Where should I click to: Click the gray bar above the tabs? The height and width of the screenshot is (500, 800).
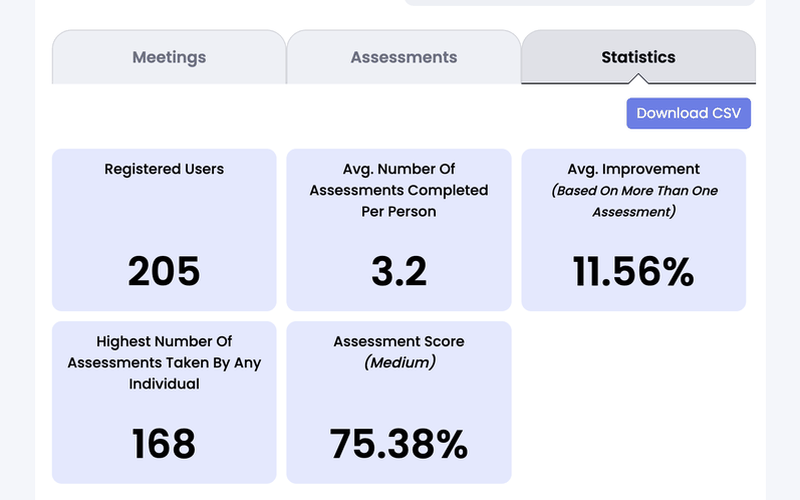[579, 2]
